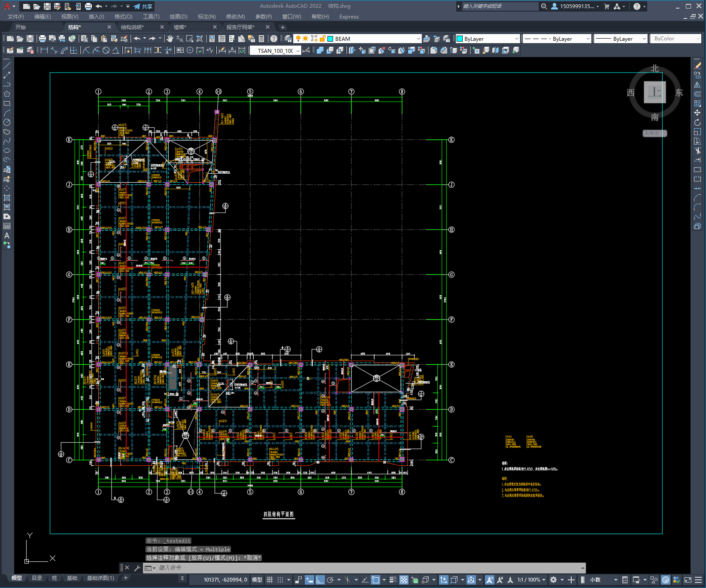Select the Erase tool in modify toolbar

point(697,66)
